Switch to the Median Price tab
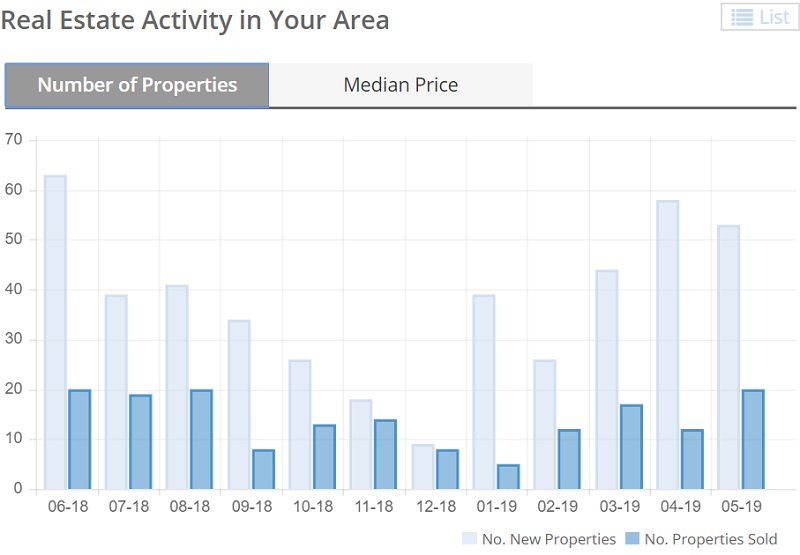 [400, 85]
